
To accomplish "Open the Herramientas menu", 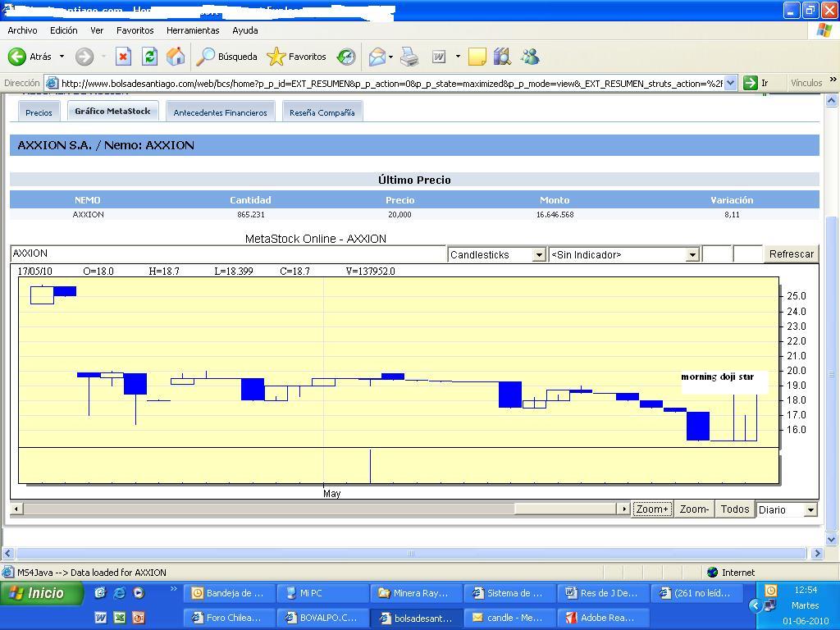I will click(x=193, y=30).
